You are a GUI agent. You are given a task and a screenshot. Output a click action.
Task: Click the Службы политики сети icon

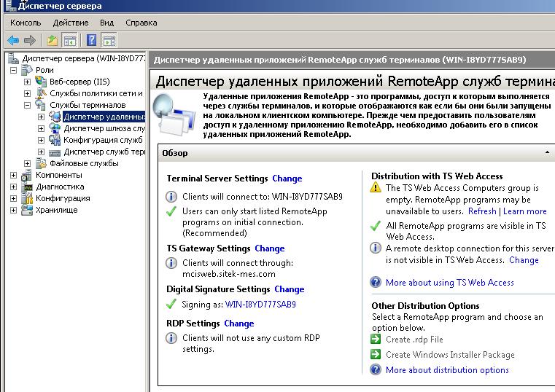[41, 93]
